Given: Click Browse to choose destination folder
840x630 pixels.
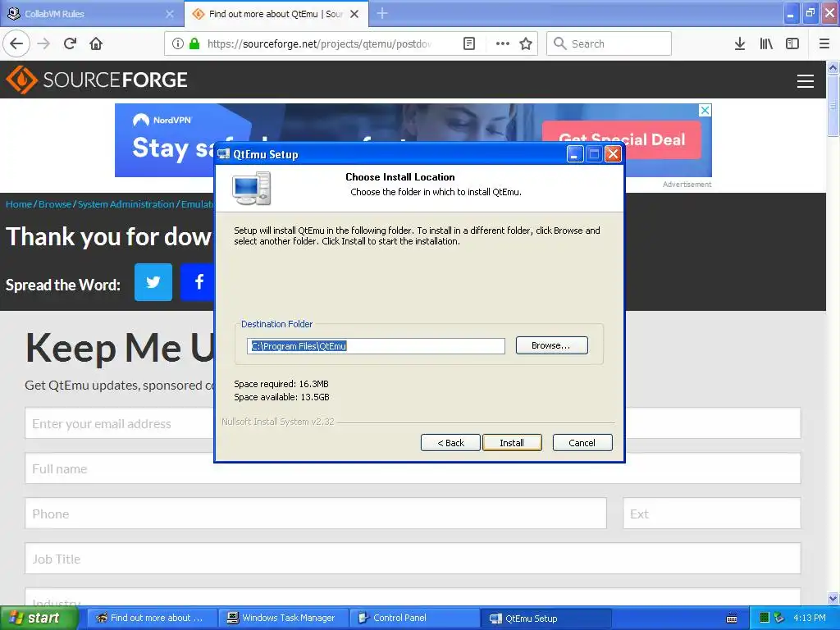Looking at the screenshot, I should coord(552,345).
